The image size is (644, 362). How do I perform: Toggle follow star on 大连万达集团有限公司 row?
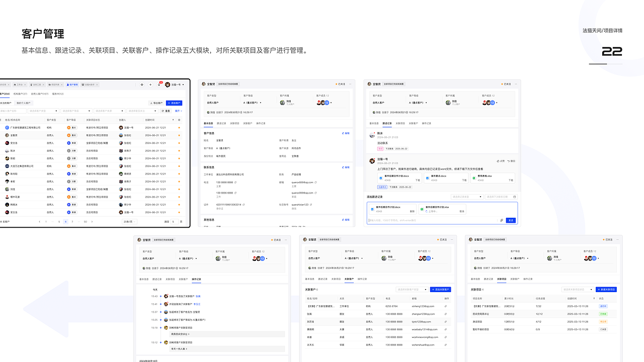point(179,166)
